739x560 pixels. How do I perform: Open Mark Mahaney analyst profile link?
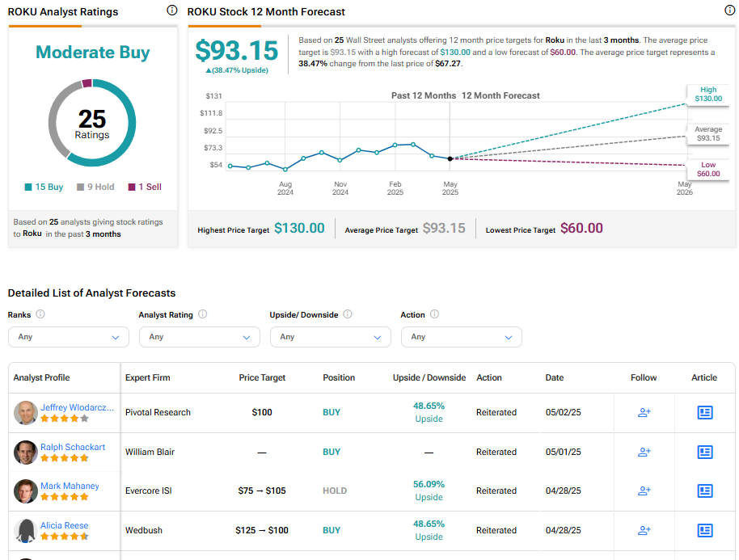point(70,486)
